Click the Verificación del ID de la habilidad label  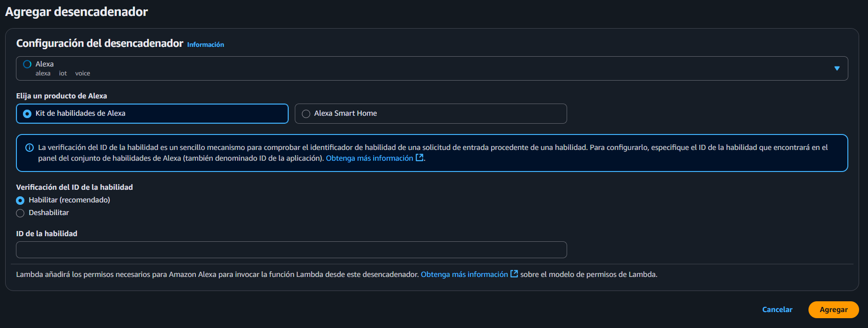click(x=75, y=187)
